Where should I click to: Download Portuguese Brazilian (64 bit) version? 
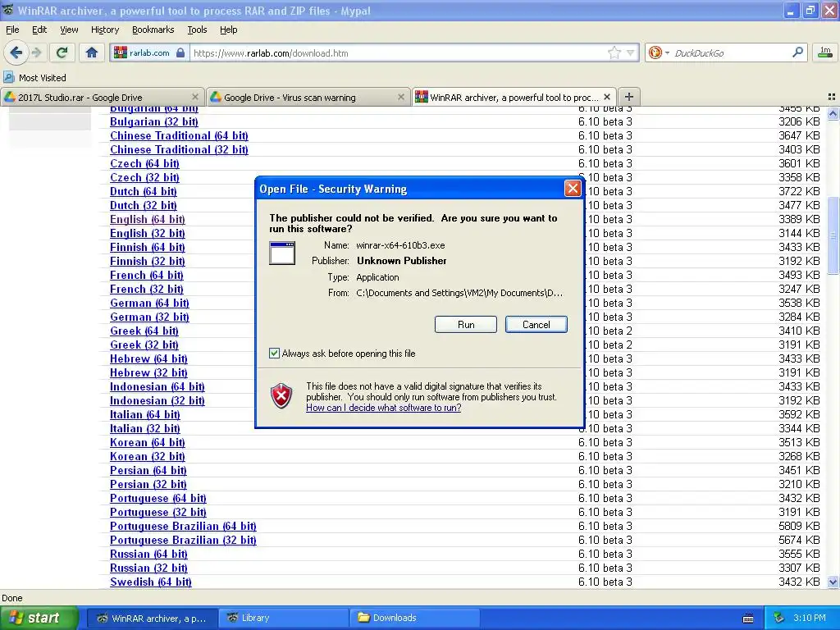pos(183,526)
